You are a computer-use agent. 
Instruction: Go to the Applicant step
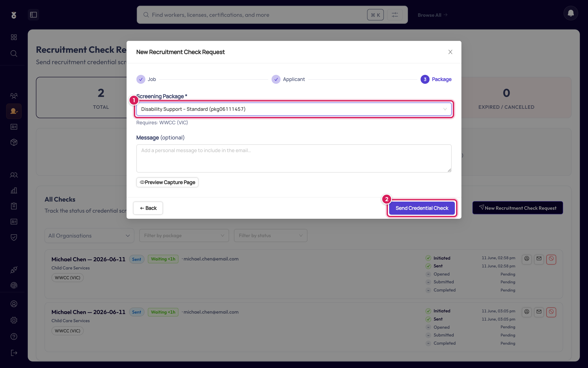tap(288, 79)
